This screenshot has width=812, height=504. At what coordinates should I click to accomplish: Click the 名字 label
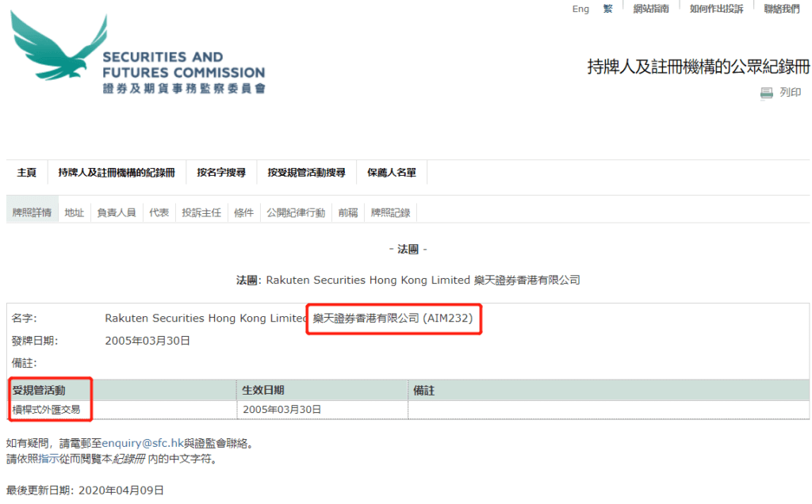pos(25,319)
